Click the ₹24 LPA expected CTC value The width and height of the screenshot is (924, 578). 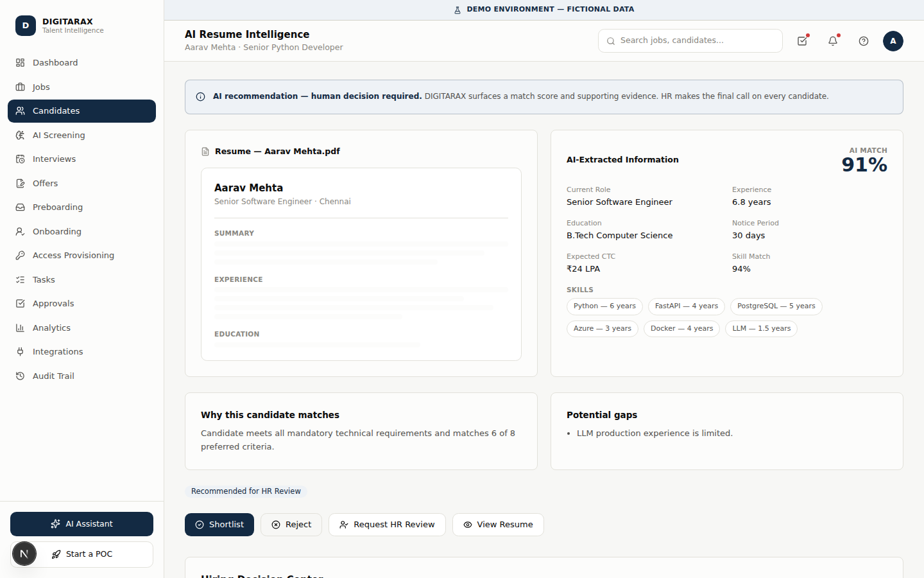(583, 269)
